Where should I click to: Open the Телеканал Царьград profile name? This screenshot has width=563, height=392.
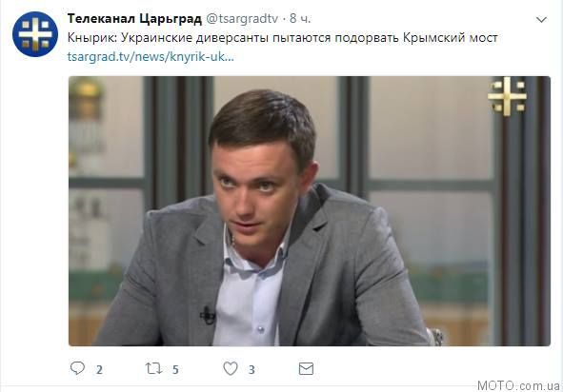click(134, 19)
